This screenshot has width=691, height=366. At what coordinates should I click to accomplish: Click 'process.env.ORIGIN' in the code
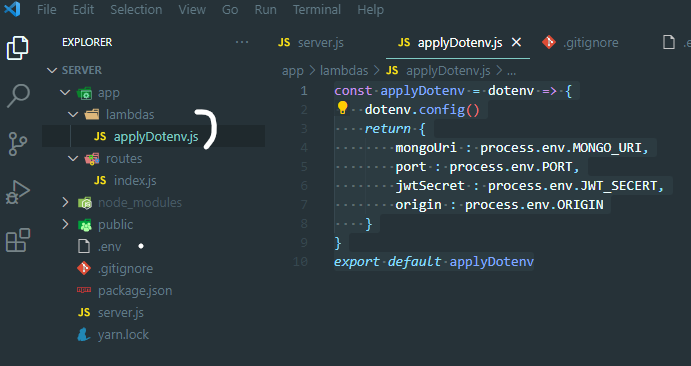click(x=534, y=205)
